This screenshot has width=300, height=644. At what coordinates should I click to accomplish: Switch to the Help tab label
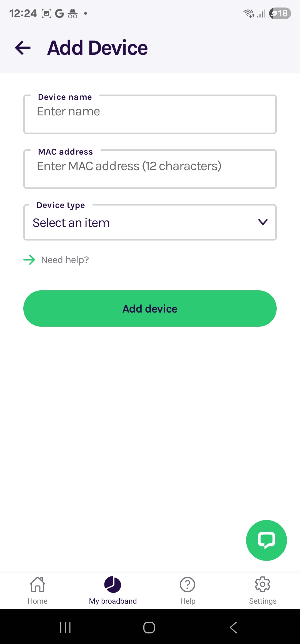click(188, 601)
